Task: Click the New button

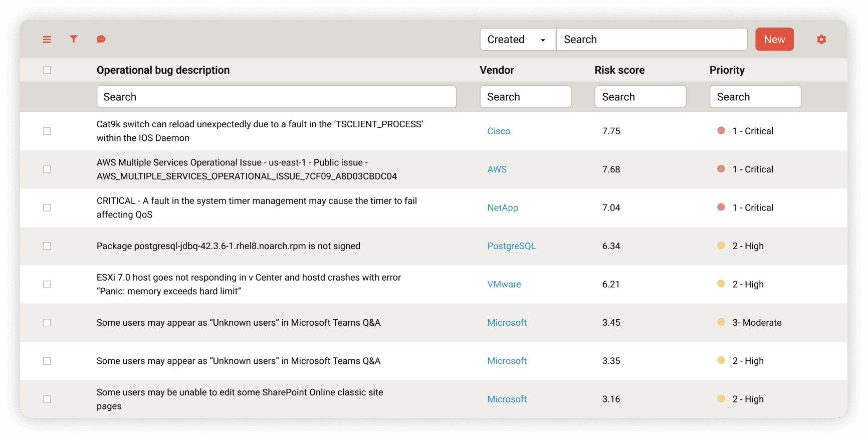Action: 774,39
